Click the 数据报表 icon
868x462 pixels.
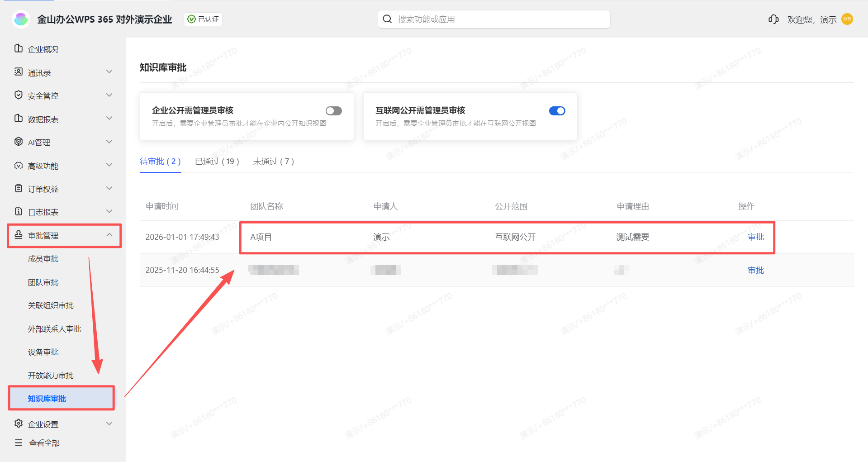tap(19, 119)
